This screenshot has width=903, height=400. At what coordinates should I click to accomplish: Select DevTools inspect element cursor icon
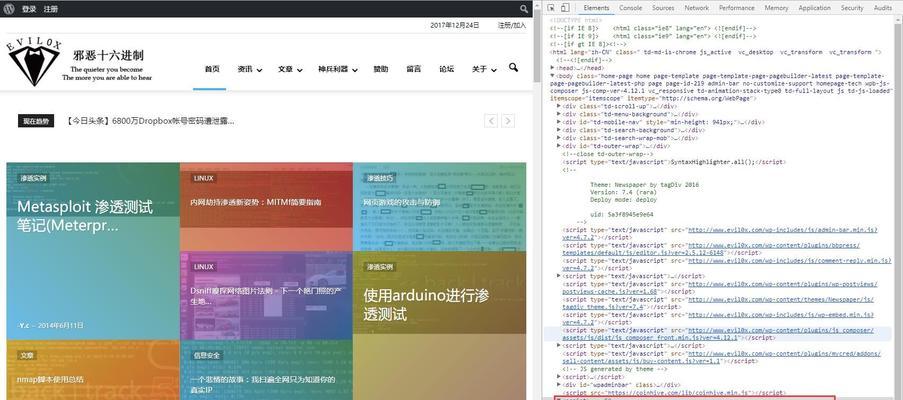tap(552, 8)
